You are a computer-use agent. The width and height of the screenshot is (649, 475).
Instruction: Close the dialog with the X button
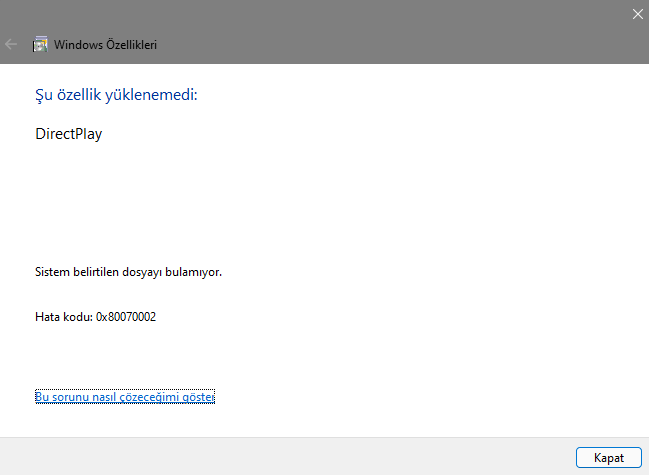[638, 14]
